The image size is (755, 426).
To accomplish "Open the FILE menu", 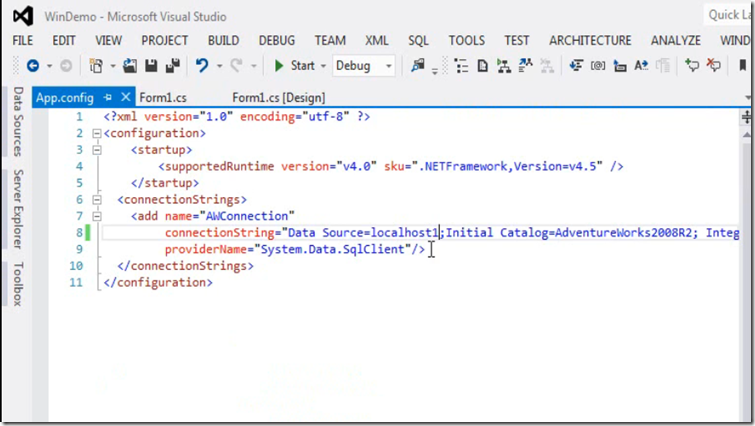I will coord(23,40).
